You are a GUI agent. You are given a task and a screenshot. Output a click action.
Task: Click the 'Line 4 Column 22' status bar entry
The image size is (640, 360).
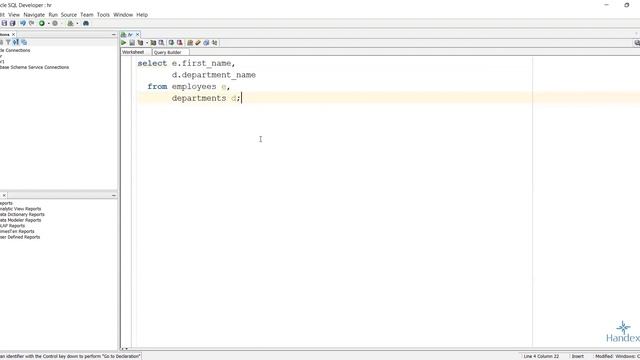(541, 356)
